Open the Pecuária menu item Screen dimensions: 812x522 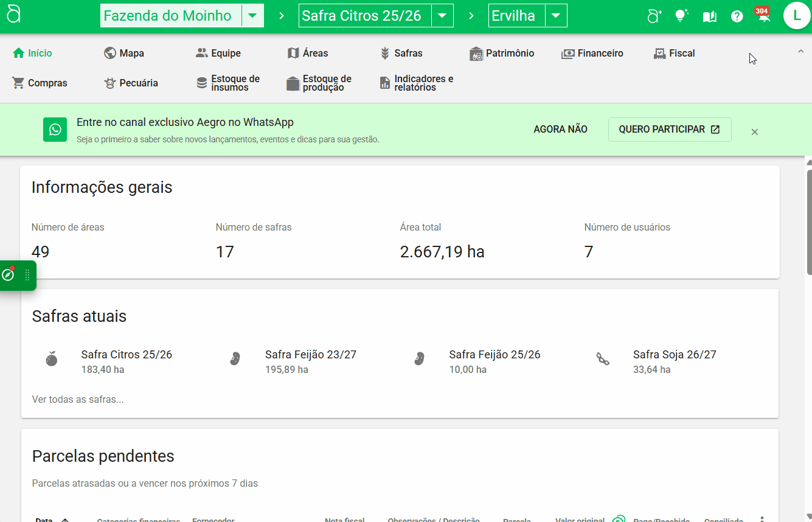tap(131, 83)
